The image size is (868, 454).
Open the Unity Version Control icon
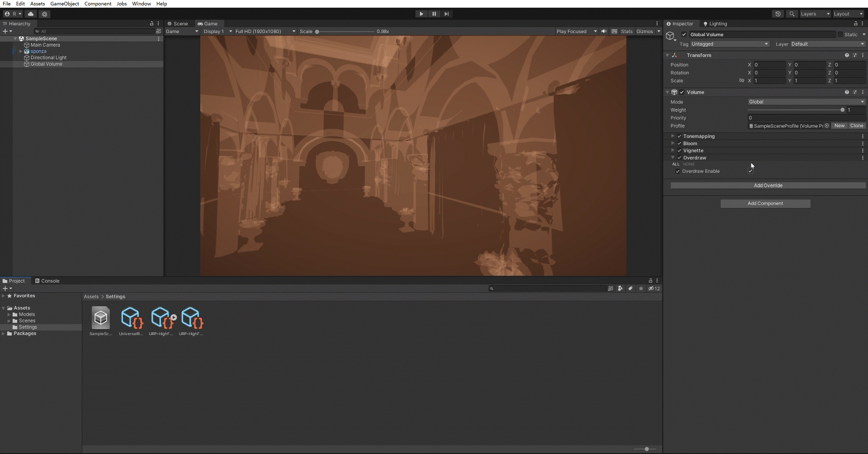(x=44, y=14)
